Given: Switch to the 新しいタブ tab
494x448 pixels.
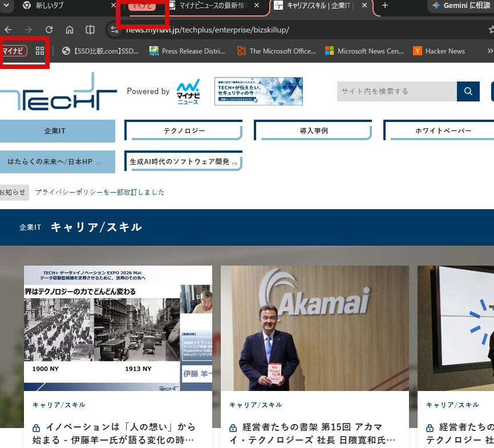Looking at the screenshot, I should point(68,5).
